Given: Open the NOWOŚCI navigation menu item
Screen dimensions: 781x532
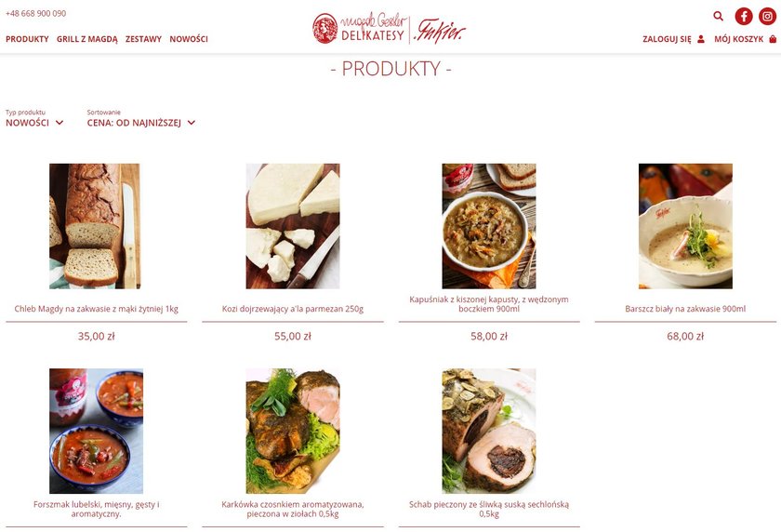Looking at the screenshot, I should click(x=189, y=39).
